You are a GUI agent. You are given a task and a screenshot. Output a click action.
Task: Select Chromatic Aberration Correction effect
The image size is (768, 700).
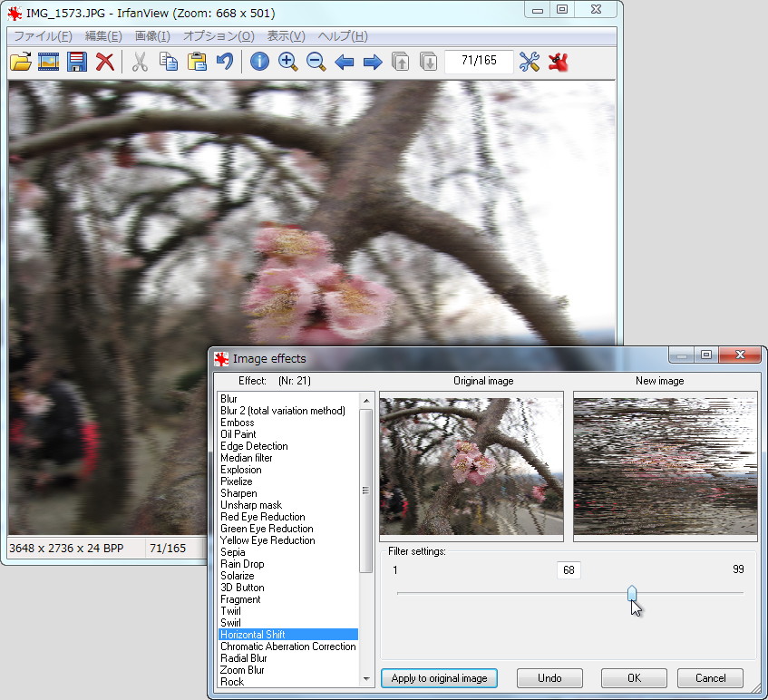288,647
